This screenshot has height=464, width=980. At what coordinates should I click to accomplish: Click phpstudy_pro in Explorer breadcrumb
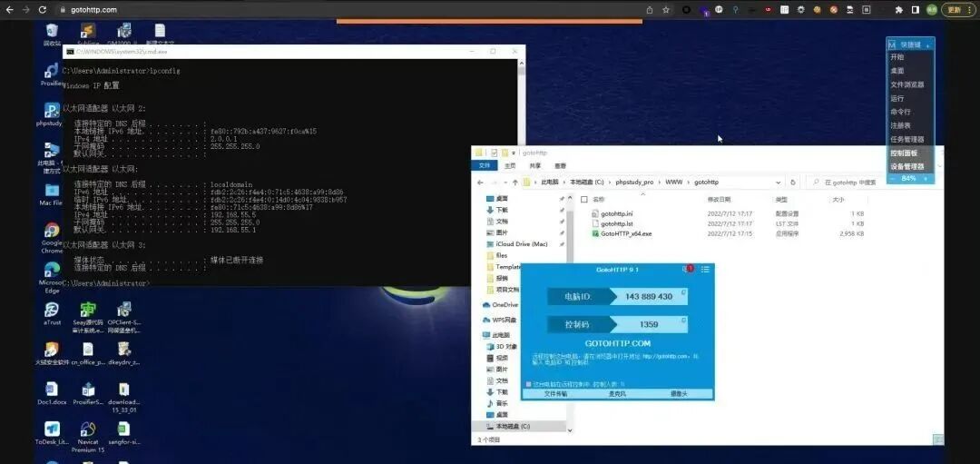click(634, 183)
